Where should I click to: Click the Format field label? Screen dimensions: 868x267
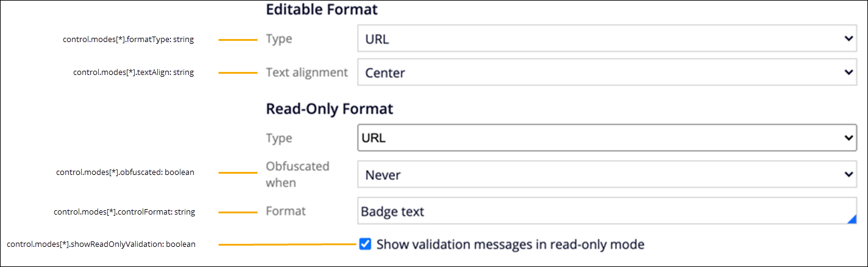(286, 212)
